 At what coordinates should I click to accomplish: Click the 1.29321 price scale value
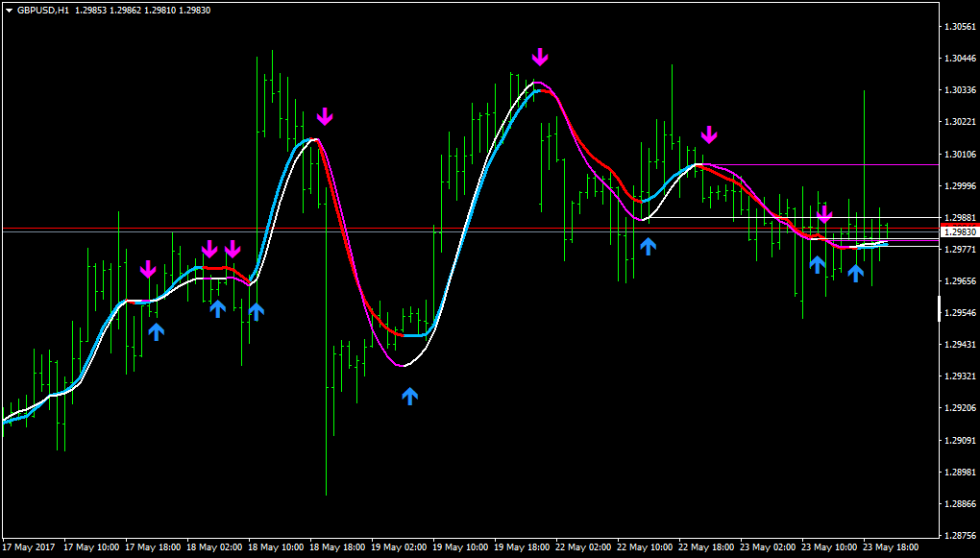point(961,376)
